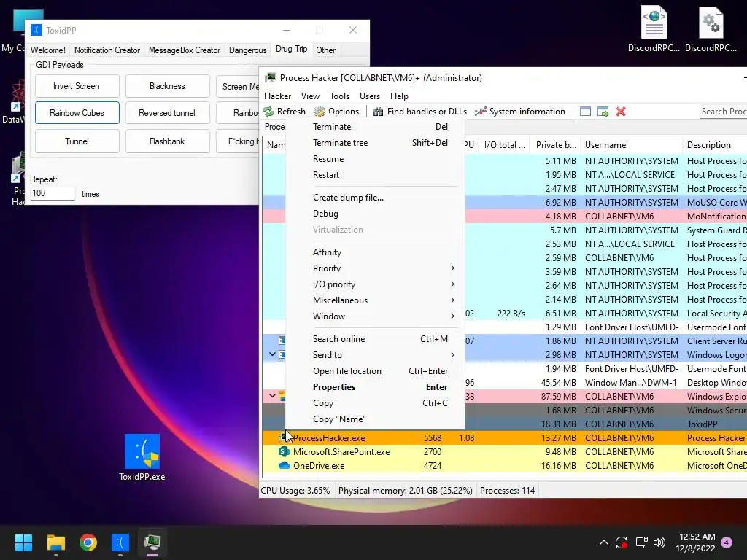The height and width of the screenshot is (560, 747).
Task: Choose Terminate in context menu
Action: pyautogui.click(x=375, y=127)
